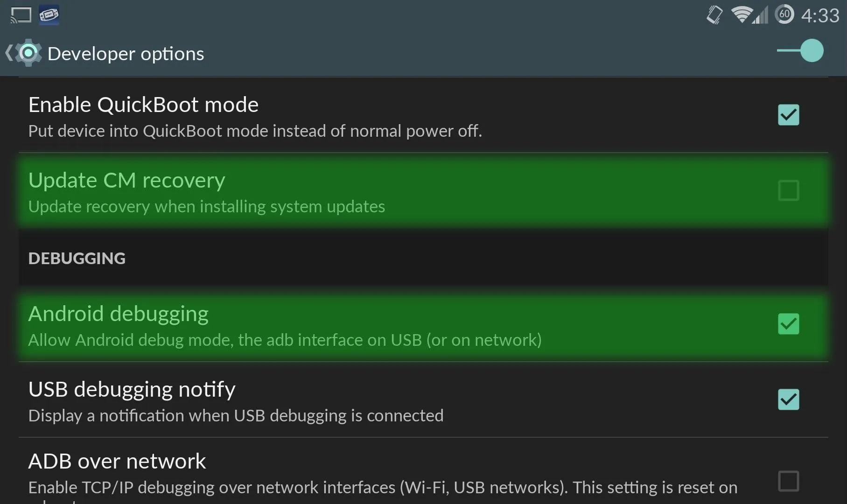847x504 pixels.
Task: Tap the 4:33 clock in status bar
Action: pyautogui.click(x=820, y=15)
